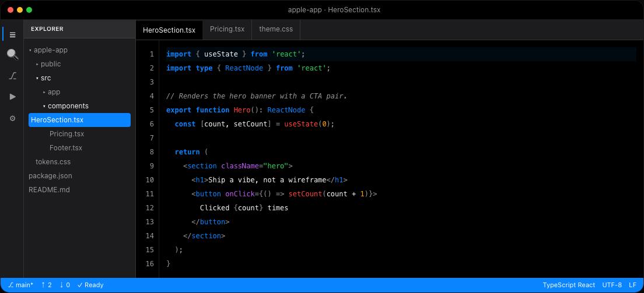This screenshot has width=644, height=293.
Task: Click the closing </section> tag
Action: tap(204, 235)
